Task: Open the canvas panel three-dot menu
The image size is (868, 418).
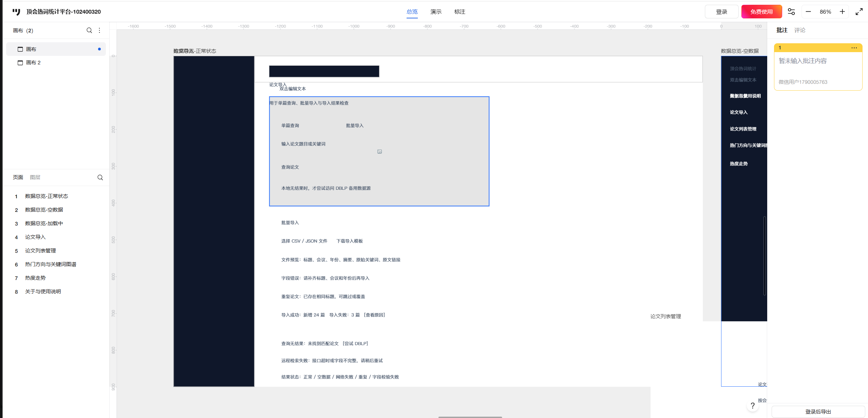Action: click(x=99, y=30)
